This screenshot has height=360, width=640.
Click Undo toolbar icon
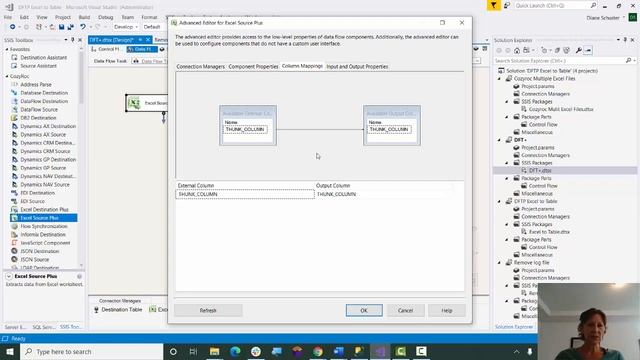[83, 27]
